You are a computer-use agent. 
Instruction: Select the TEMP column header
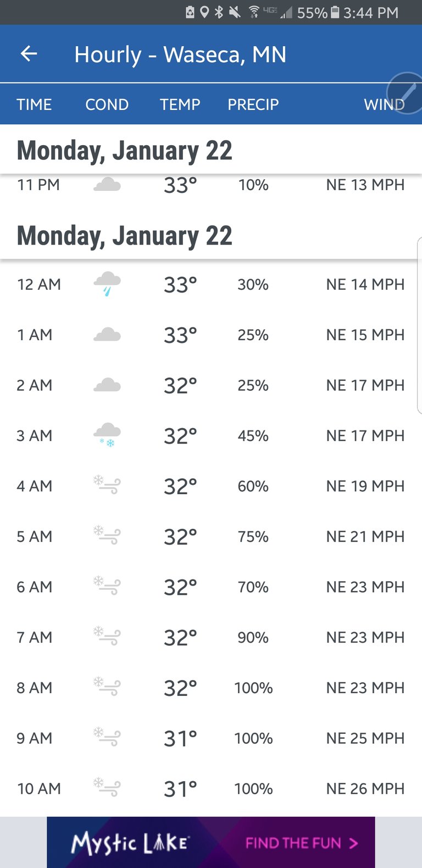coord(180,104)
